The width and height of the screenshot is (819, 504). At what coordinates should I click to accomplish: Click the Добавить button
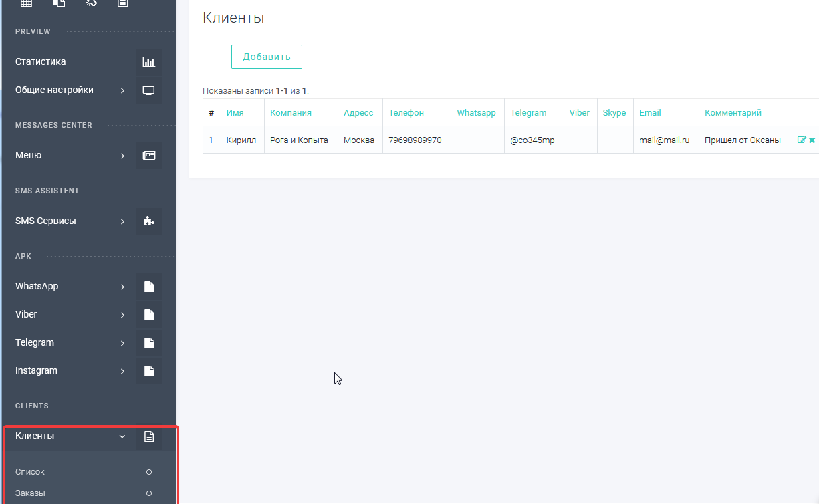(267, 57)
